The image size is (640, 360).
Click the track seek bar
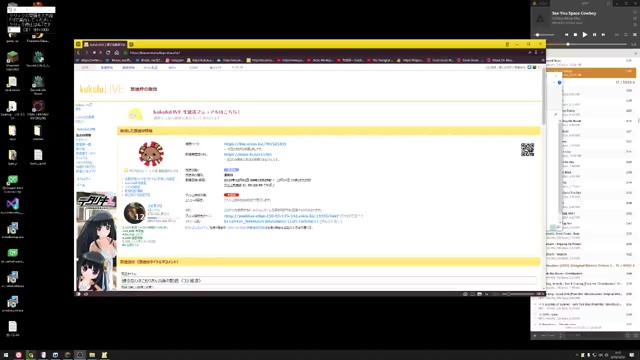(x=586, y=44)
